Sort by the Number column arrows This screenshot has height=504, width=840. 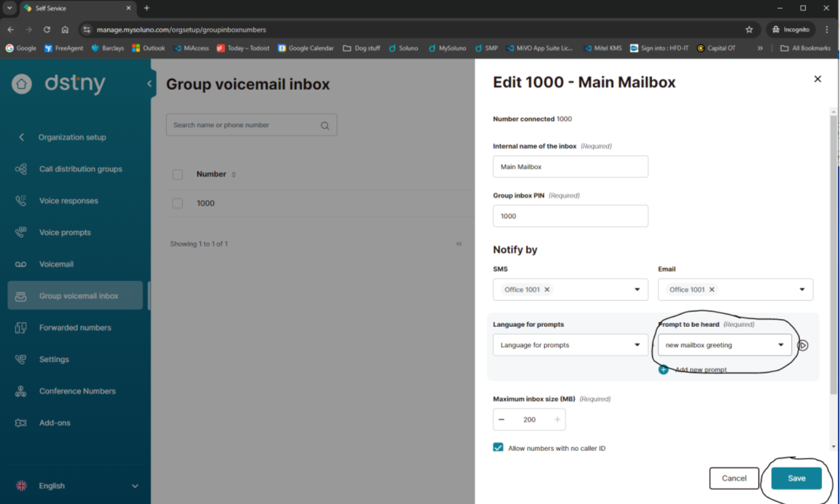(x=234, y=175)
